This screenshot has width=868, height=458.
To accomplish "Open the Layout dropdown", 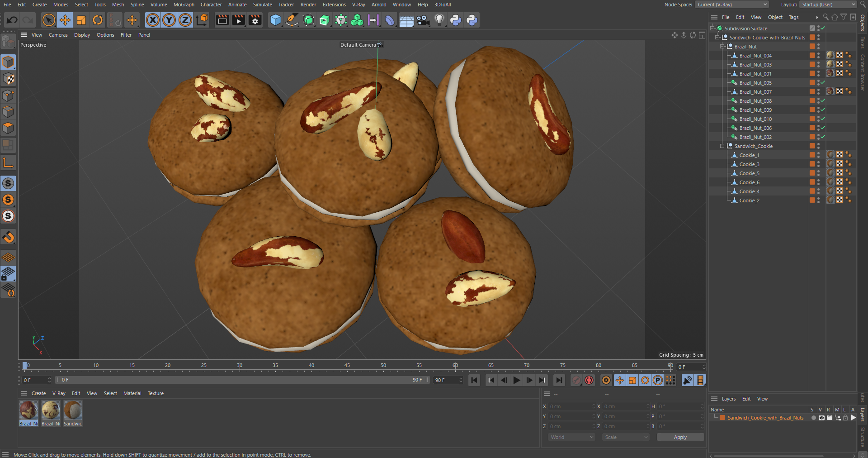I will (x=828, y=5).
